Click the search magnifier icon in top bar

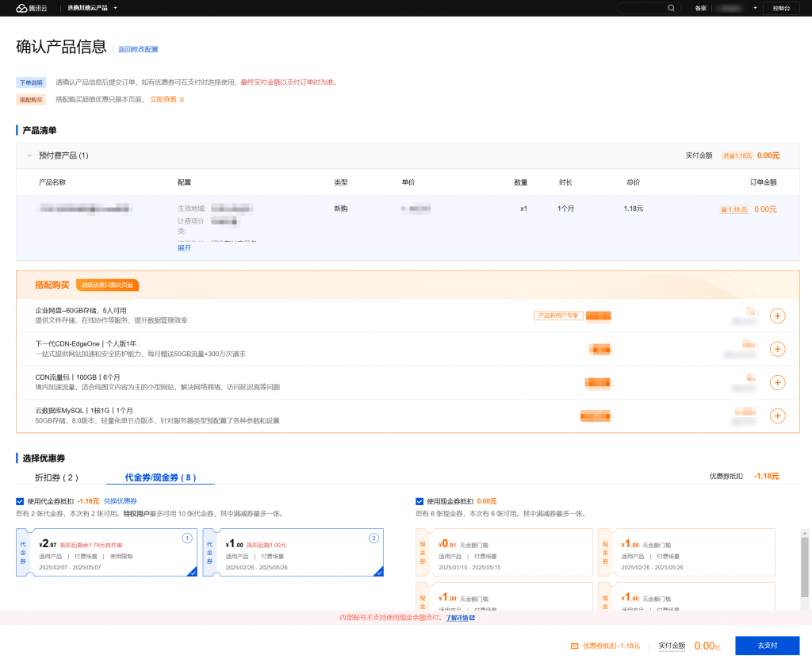[x=671, y=8]
